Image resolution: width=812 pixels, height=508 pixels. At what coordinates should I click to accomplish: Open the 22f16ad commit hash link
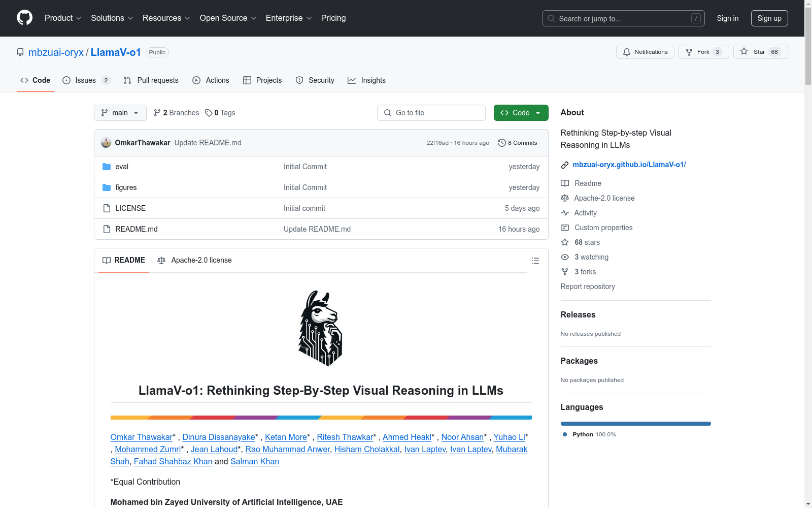click(x=437, y=143)
